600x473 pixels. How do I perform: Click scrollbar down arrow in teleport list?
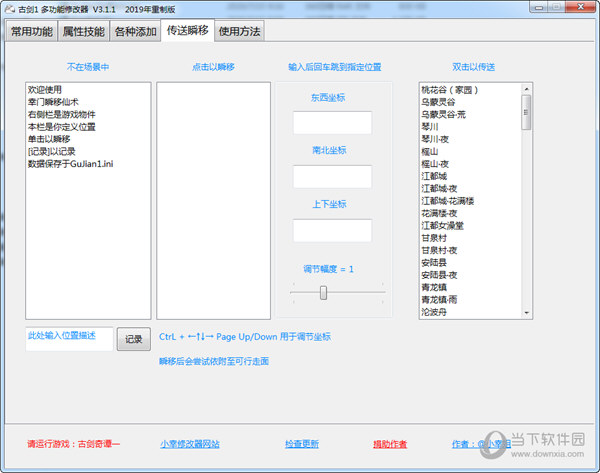(526, 313)
